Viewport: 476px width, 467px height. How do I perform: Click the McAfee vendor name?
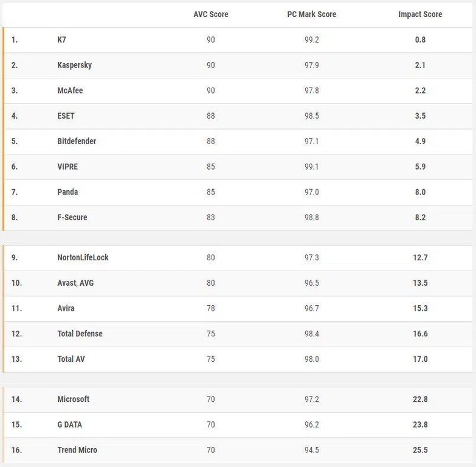point(70,91)
